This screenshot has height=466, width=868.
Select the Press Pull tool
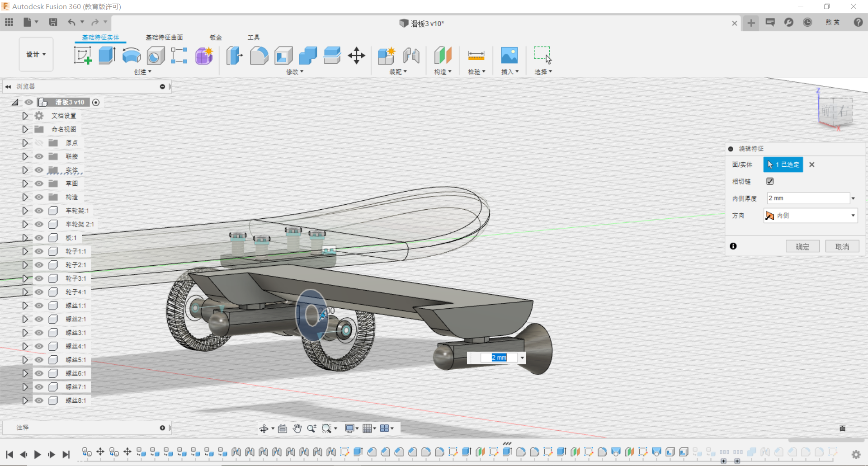[235, 56]
